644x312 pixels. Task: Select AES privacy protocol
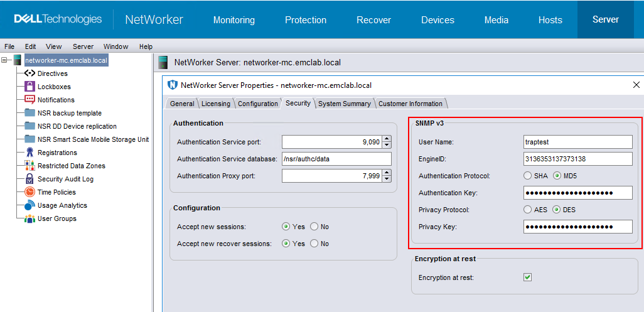click(528, 210)
